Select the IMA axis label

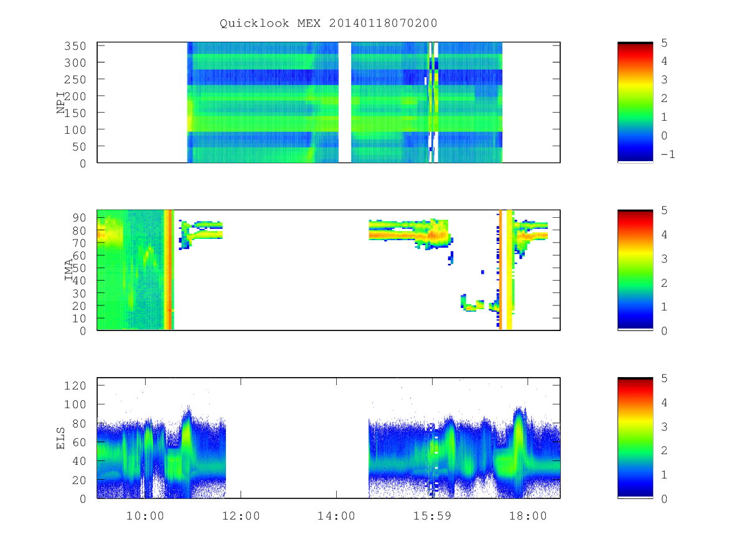[x=69, y=270]
